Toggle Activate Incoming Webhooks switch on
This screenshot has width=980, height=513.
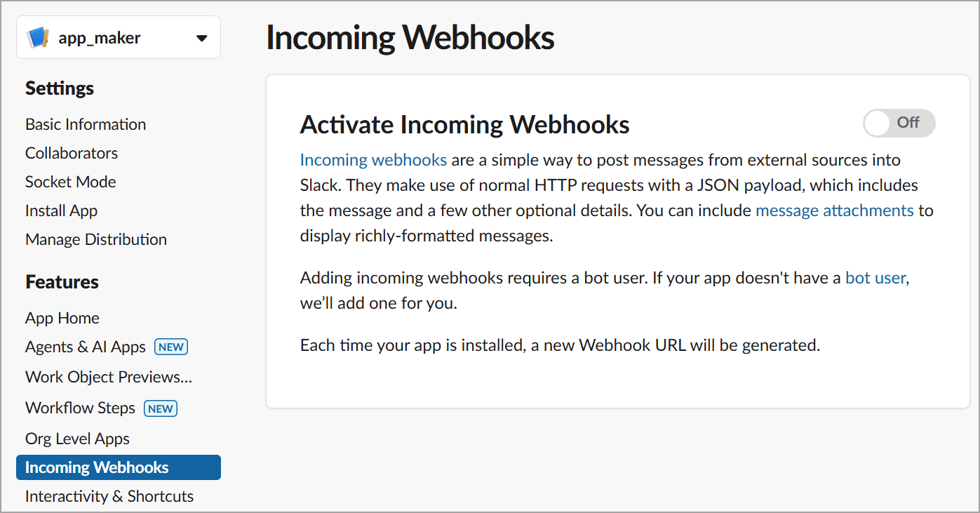(899, 123)
